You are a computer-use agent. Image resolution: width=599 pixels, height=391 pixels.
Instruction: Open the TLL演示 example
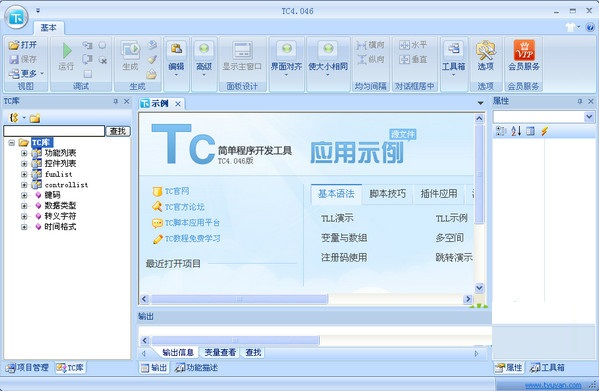coord(337,218)
